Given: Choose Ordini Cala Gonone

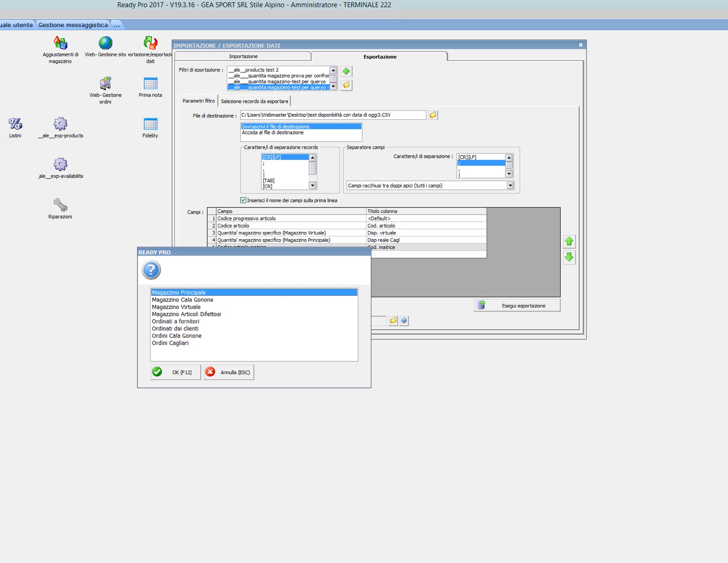Looking at the screenshot, I should click(x=254, y=336).
